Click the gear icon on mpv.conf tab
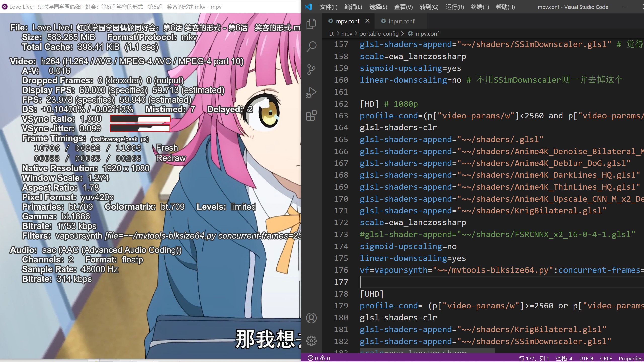Screen dimensions: 644x362 pos(331,21)
